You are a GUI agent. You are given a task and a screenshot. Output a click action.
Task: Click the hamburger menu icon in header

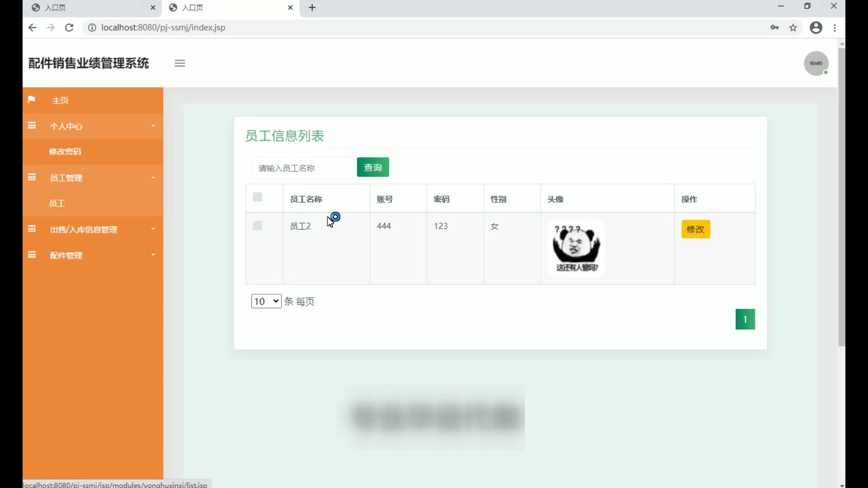coord(179,63)
